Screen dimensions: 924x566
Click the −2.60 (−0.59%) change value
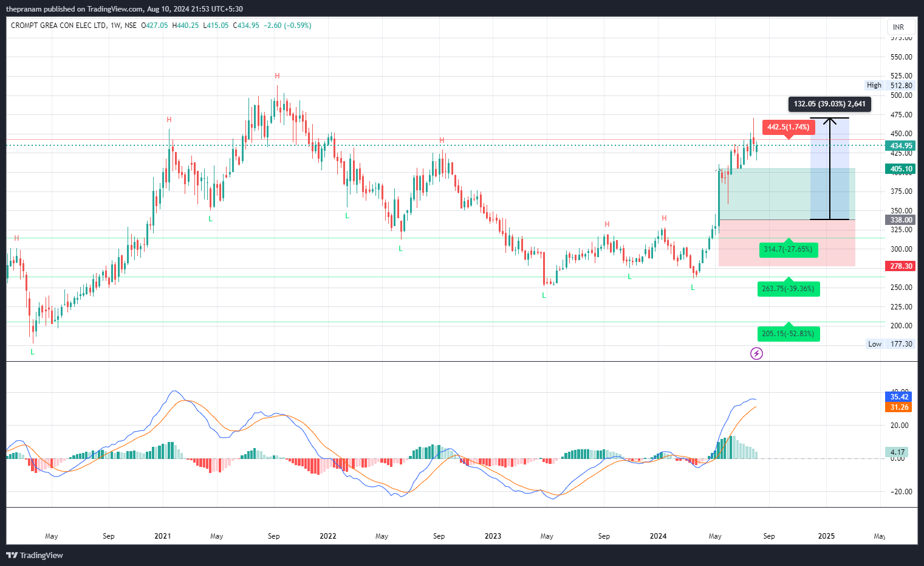point(287,26)
